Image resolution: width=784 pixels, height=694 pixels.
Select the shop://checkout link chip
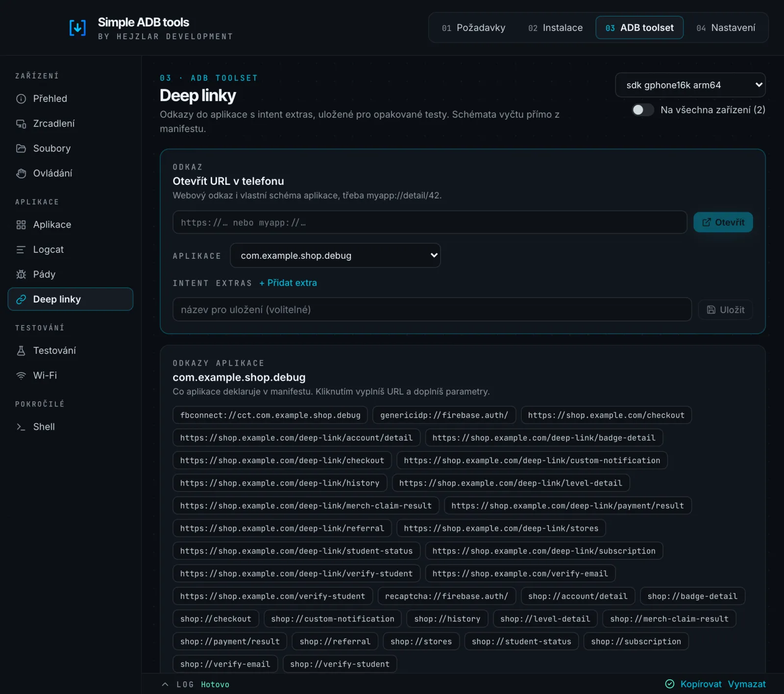[216, 619]
